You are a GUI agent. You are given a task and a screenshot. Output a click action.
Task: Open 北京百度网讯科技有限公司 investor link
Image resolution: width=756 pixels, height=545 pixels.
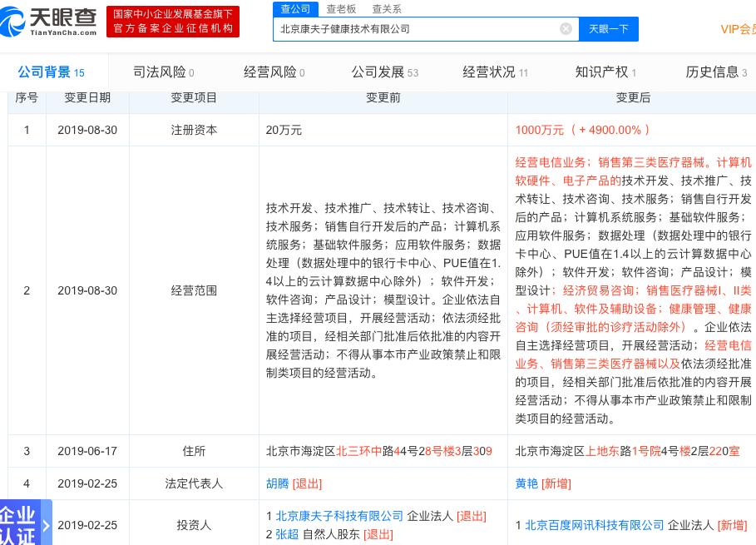594,525
